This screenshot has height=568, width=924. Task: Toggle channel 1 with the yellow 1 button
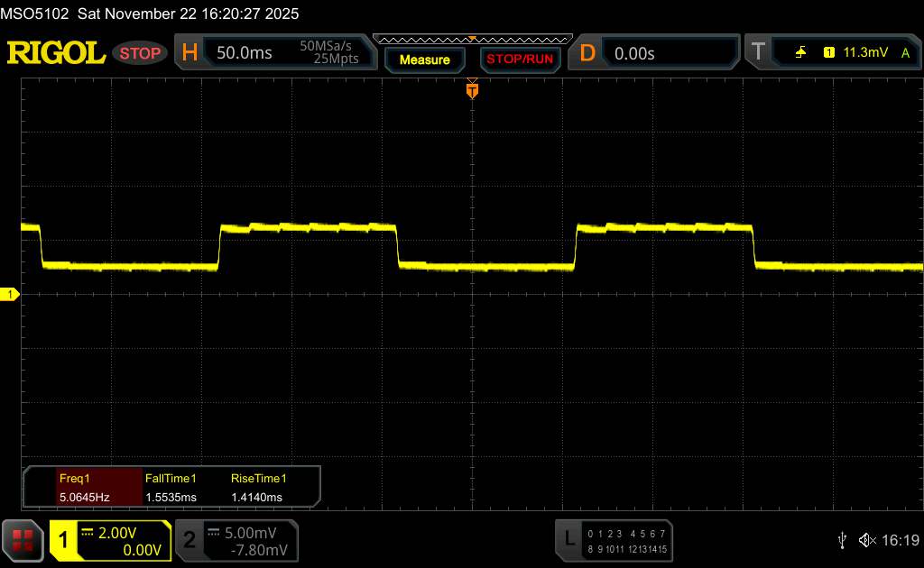click(64, 540)
